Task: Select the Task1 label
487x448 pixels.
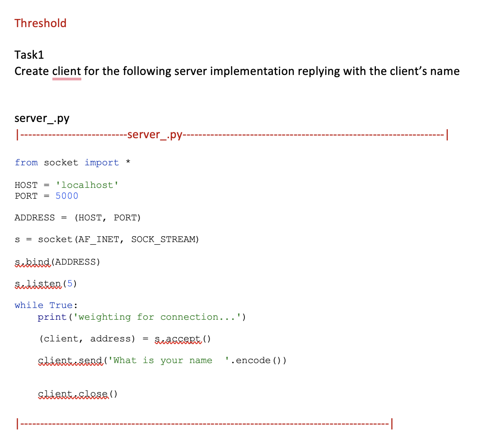Action: pyautogui.click(x=29, y=54)
